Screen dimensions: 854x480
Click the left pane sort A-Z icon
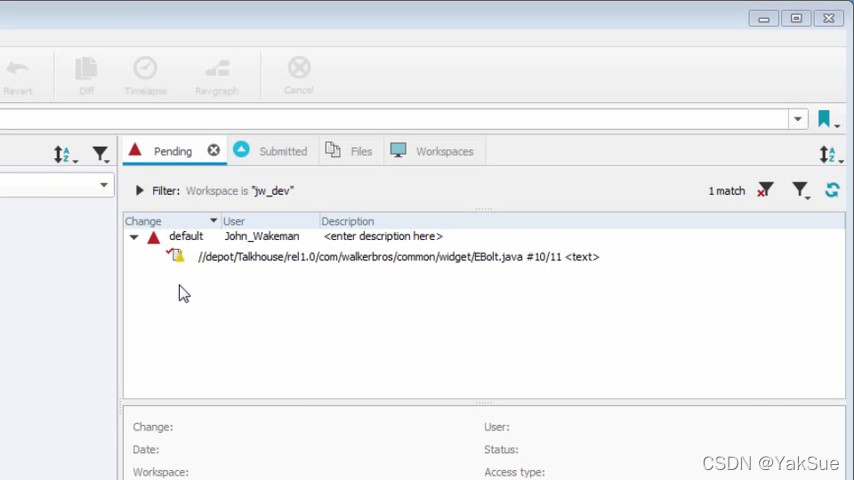pyautogui.click(x=65, y=154)
